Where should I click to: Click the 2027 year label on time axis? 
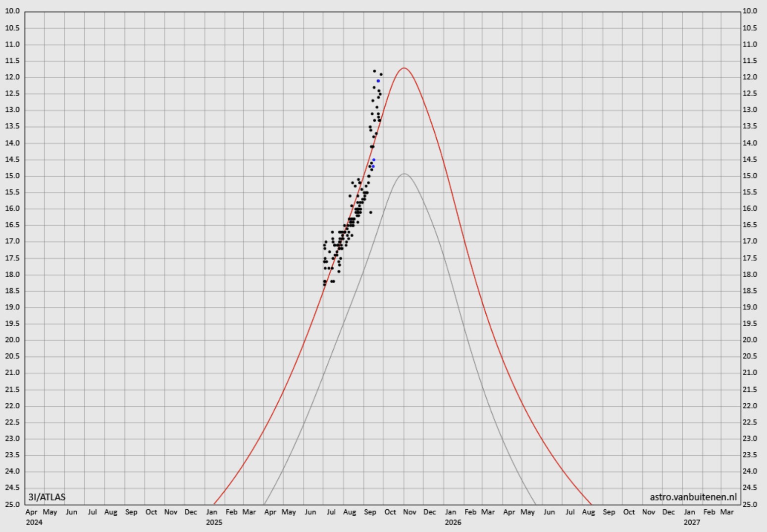(691, 522)
